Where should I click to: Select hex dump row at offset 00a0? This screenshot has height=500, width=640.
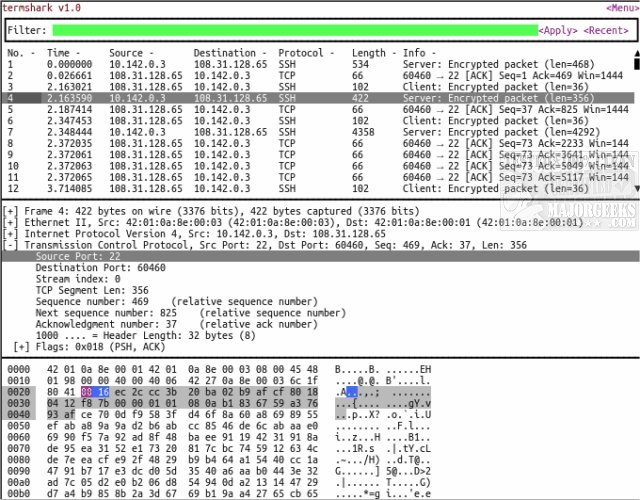coord(219,482)
